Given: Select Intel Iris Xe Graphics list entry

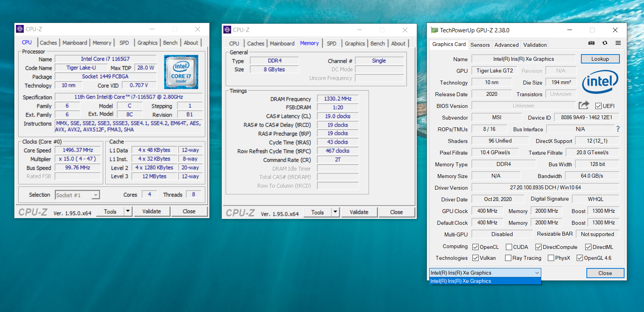Looking at the screenshot, I should tap(485, 281).
